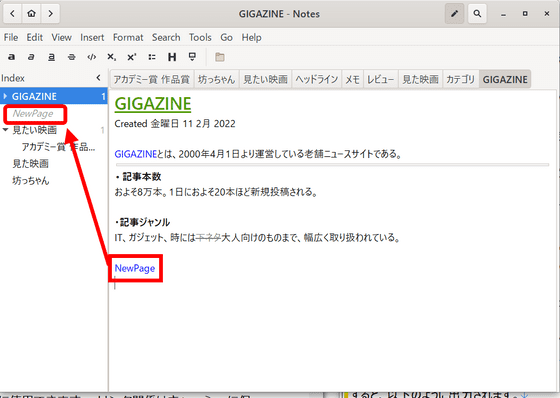Open the Edit menu
Image resolution: width=560 pixels, height=398 pixels.
[x=35, y=37]
